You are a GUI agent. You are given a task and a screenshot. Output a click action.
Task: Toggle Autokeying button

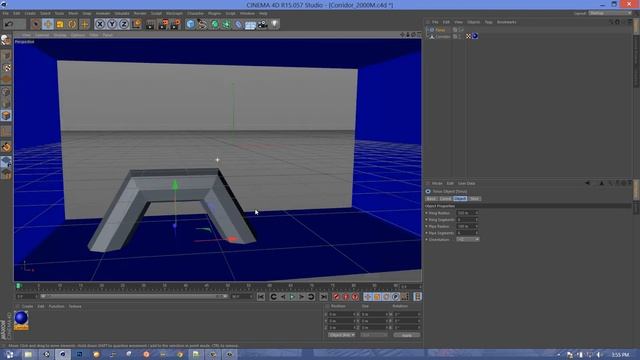pos(346,297)
